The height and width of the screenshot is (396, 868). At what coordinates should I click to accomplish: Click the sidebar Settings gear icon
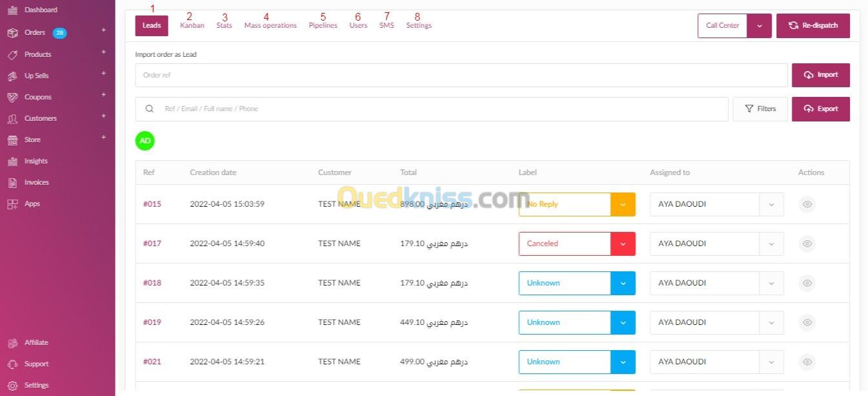tap(12, 386)
